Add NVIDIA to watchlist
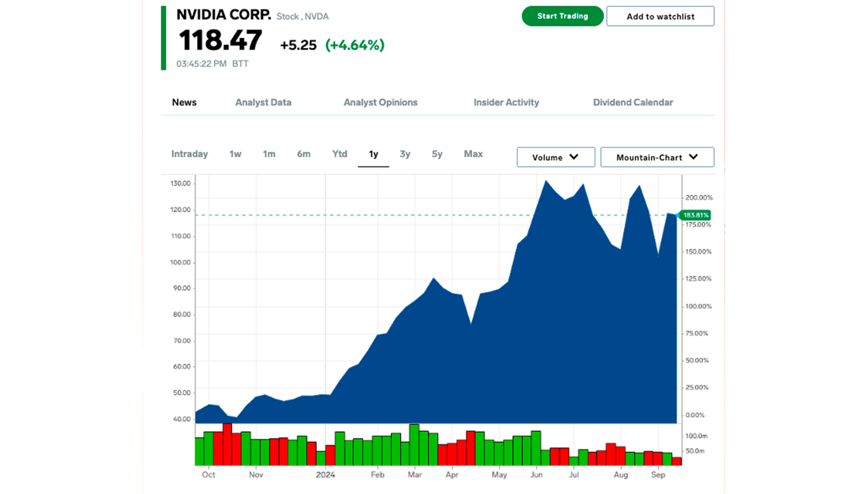 point(660,16)
